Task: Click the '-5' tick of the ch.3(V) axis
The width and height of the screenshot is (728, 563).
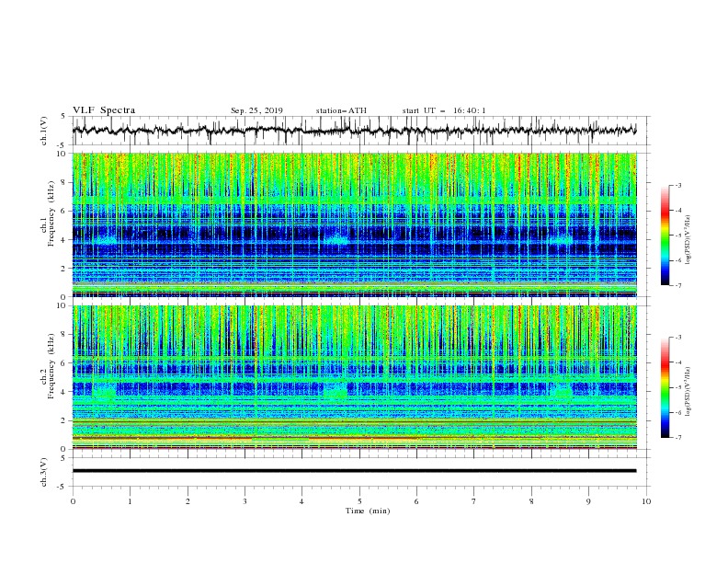Action: tap(63, 487)
